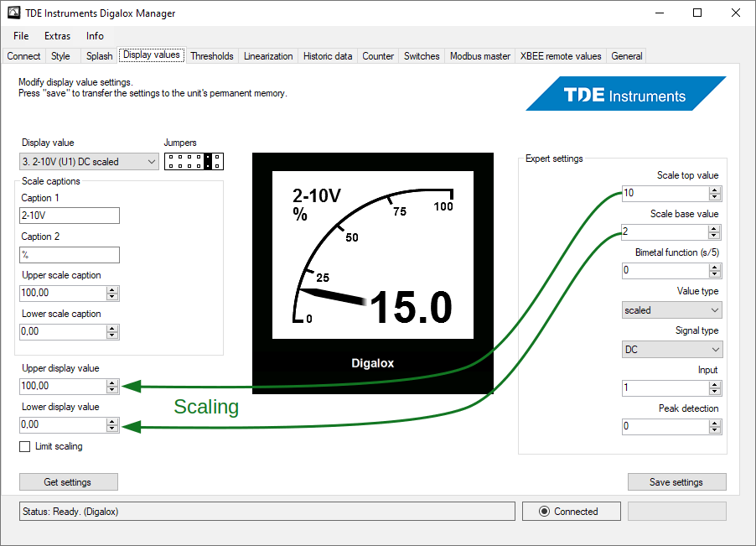
Task: Click the TDE Instruments logo
Action: pos(626,94)
